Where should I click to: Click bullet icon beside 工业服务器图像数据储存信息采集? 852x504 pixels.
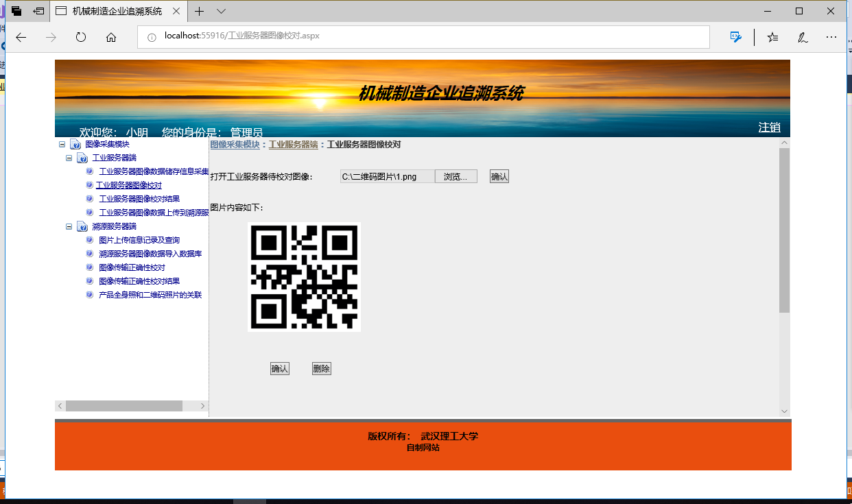click(x=90, y=171)
